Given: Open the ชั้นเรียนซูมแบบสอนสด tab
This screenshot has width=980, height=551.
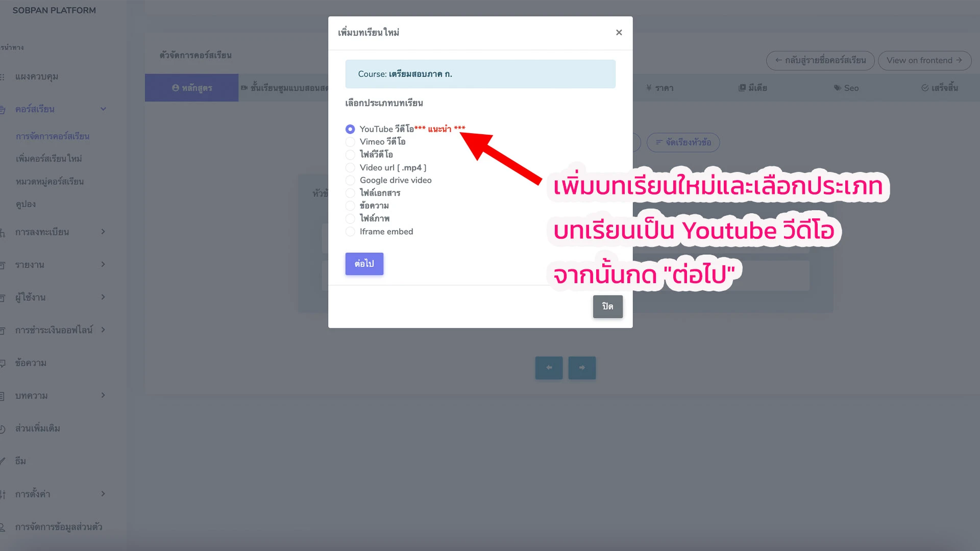Looking at the screenshot, I should click(284, 88).
